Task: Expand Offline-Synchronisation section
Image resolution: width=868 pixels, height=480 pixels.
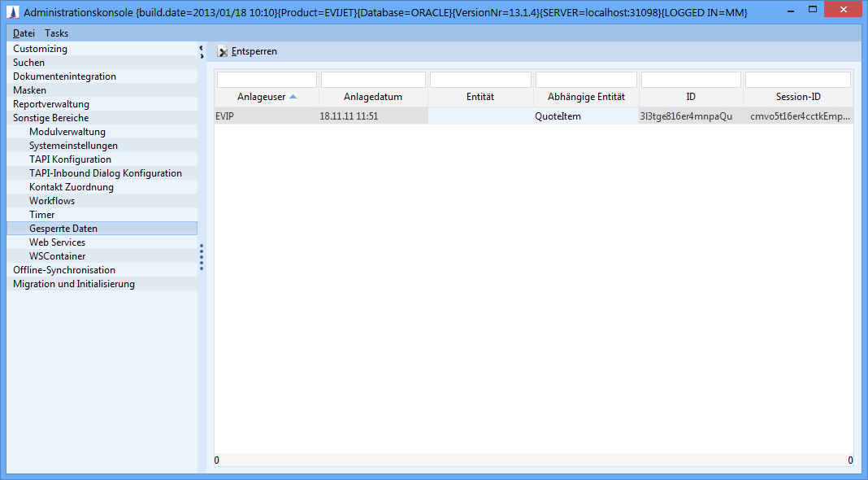Action: coord(63,270)
